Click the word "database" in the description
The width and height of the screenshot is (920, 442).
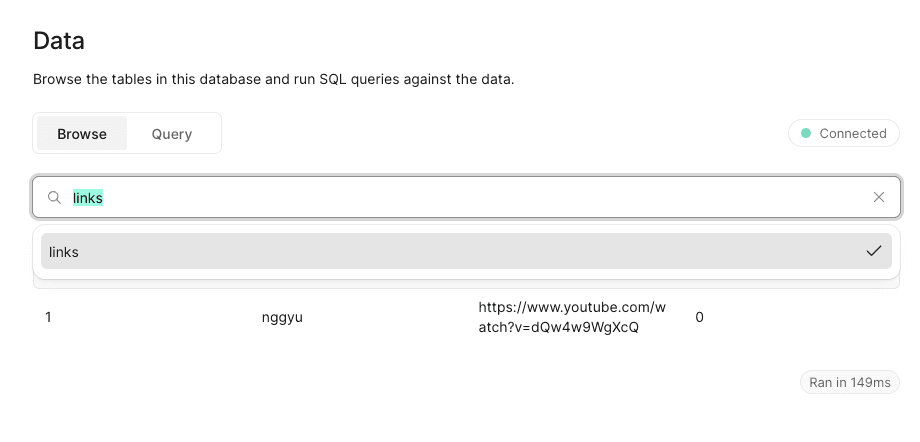click(228, 79)
